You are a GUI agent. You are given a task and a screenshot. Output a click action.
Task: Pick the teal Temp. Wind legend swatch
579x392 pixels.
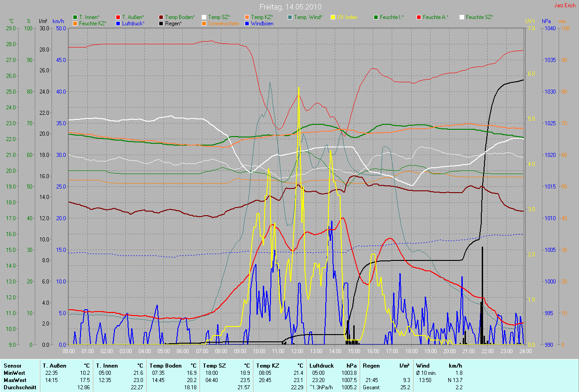pos(290,17)
